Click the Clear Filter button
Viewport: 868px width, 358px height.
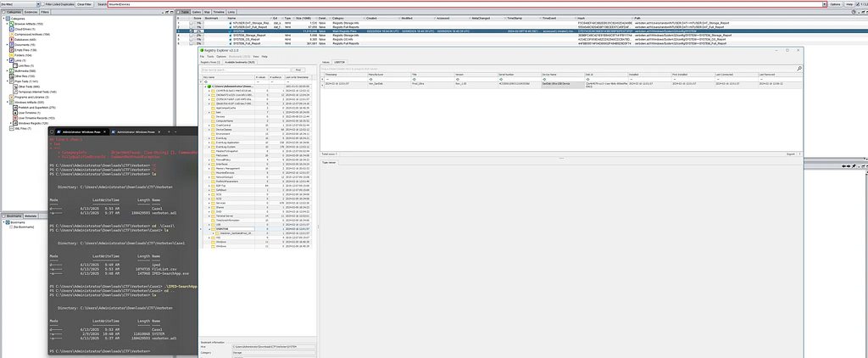[x=84, y=4]
